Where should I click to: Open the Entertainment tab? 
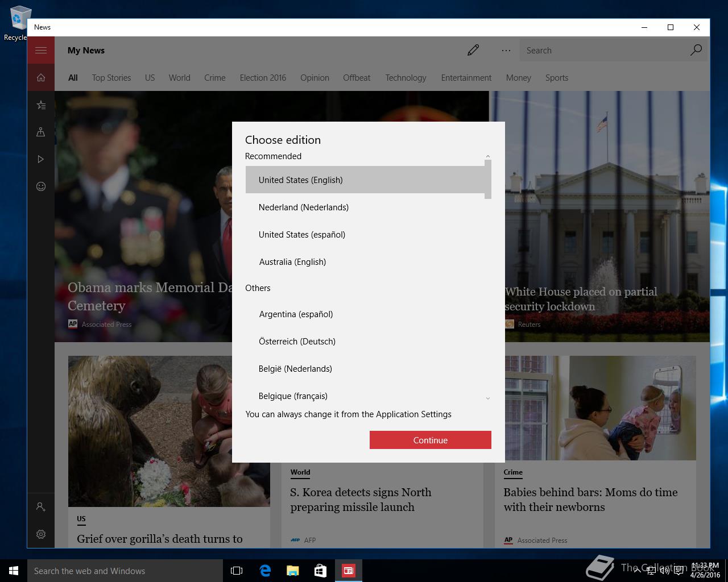[x=466, y=78]
